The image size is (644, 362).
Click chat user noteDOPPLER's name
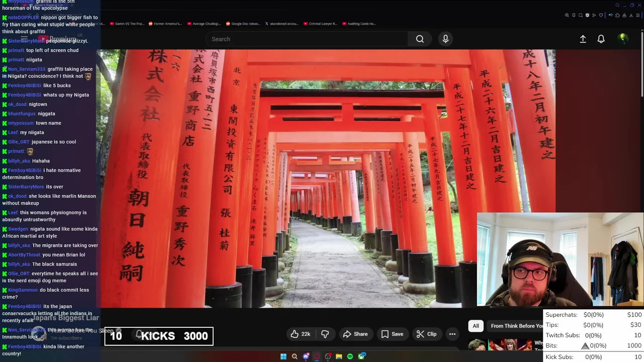click(x=23, y=17)
